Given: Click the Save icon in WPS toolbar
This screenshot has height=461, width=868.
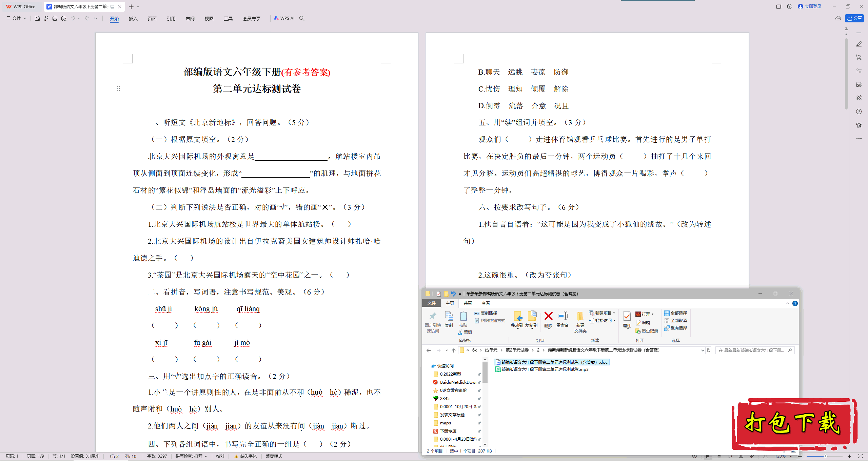Looking at the screenshot, I should 37,18.
